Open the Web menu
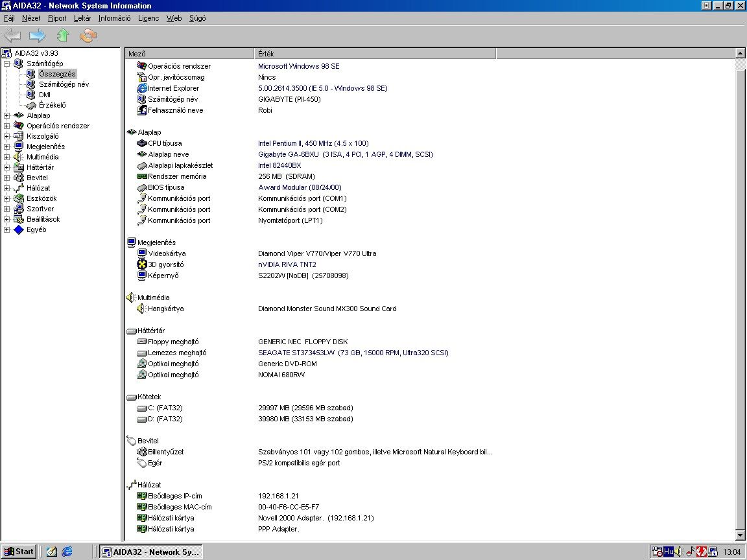The image size is (747, 560). click(174, 18)
